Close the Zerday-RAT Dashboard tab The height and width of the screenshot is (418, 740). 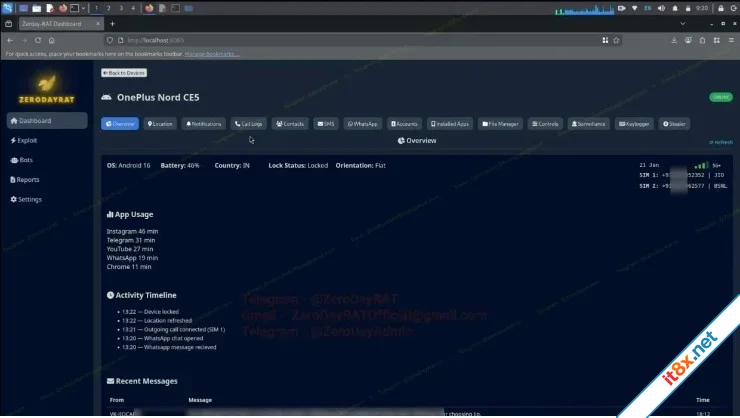coord(98,24)
